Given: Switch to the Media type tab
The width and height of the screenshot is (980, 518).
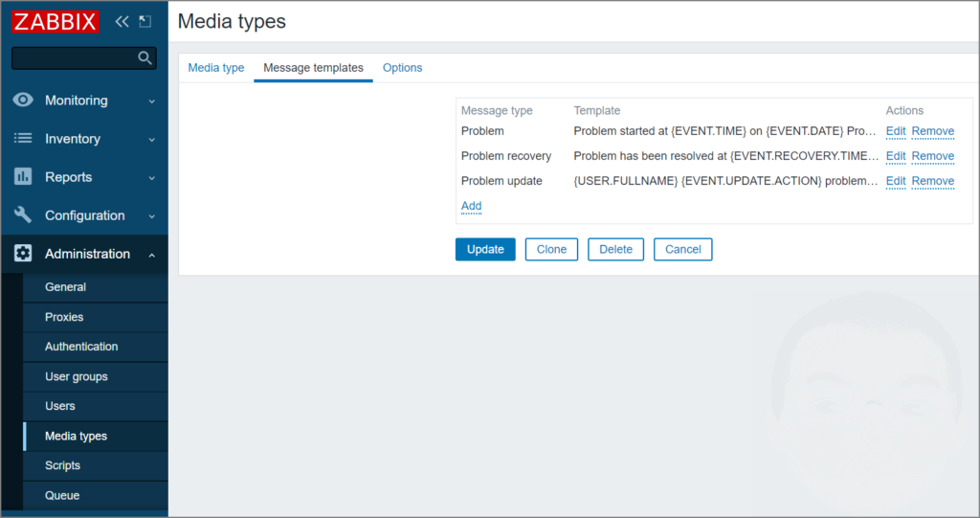Looking at the screenshot, I should pos(216,68).
